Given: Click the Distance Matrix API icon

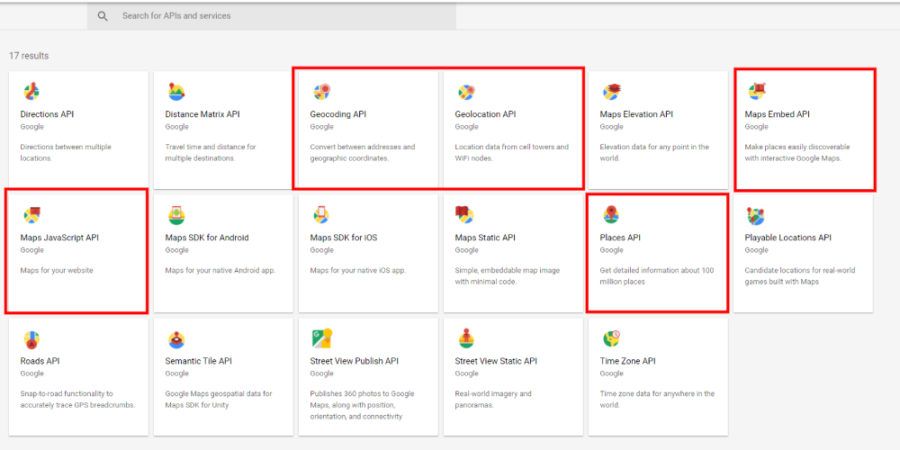Looking at the screenshot, I should pos(176,91).
